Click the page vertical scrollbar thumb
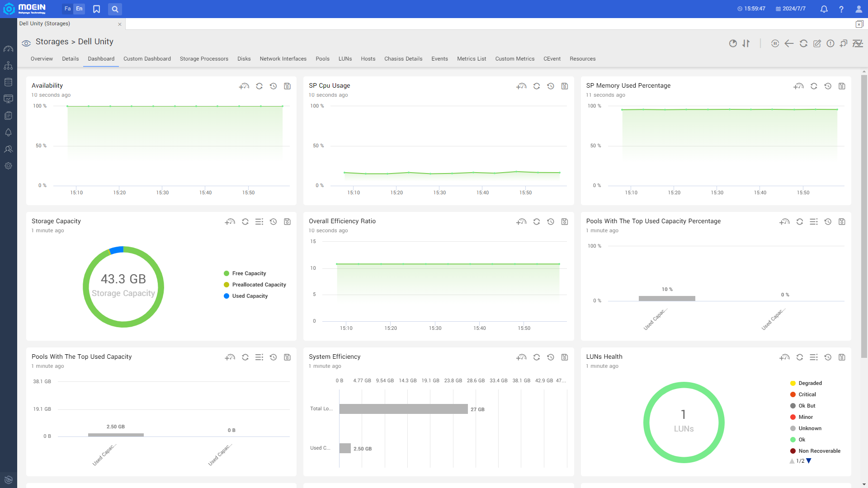The width and height of the screenshot is (868, 488). pos(864,217)
